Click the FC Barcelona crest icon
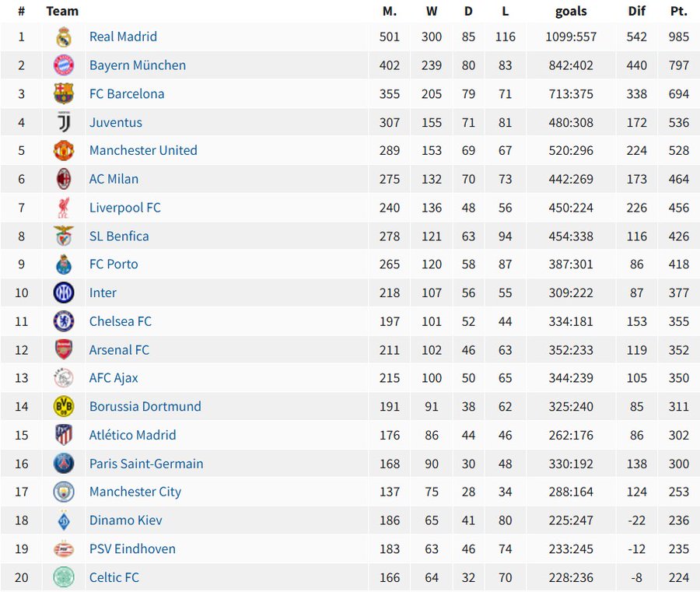The height and width of the screenshot is (592, 700). coord(64,94)
